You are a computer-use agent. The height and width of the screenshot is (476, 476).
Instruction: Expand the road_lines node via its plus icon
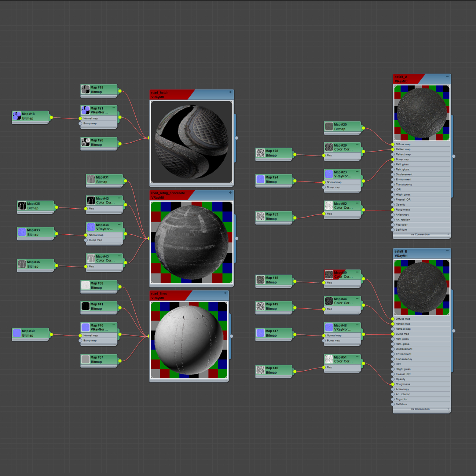tap(225, 293)
